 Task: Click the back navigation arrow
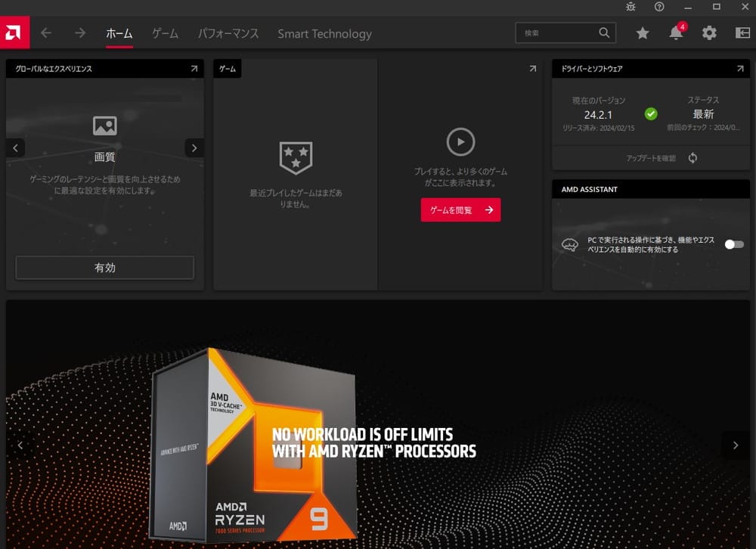[46, 33]
